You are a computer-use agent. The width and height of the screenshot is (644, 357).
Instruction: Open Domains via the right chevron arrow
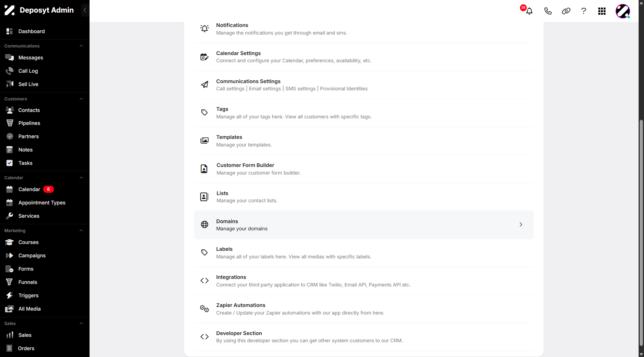(521, 225)
